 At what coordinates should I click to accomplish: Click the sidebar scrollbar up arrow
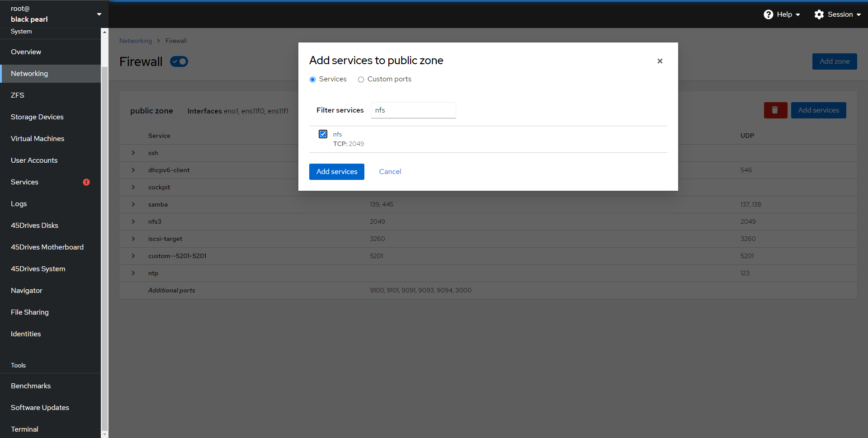pos(104,32)
